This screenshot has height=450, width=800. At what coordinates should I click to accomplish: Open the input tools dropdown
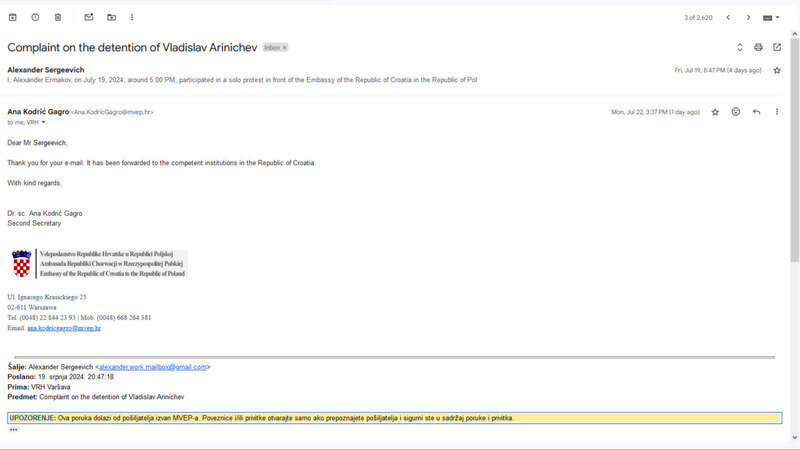pyautogui.click(x=770, y=17)
